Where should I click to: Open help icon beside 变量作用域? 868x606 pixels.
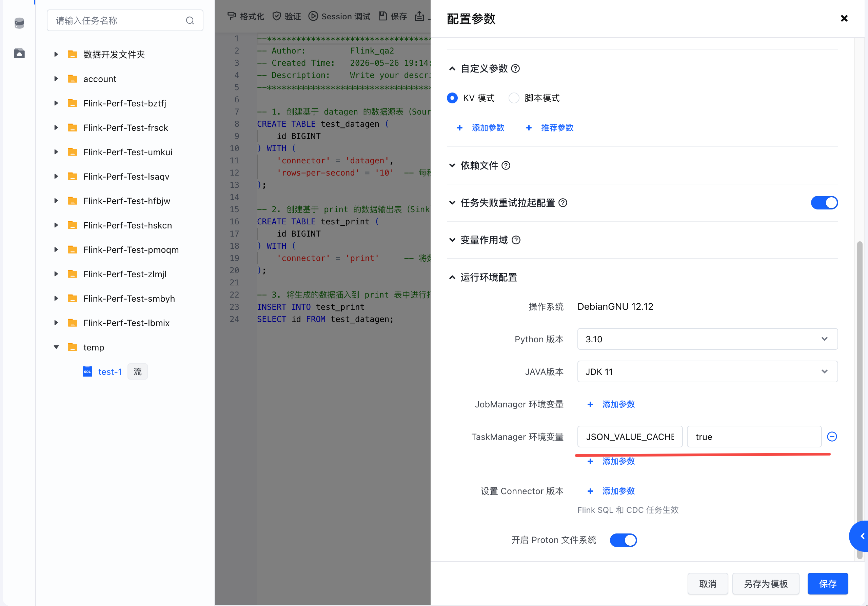click(516, 240)
